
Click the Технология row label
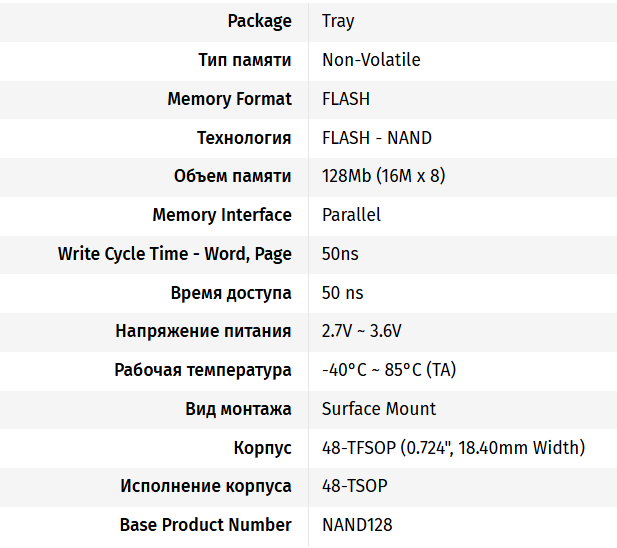coord(244,138)
